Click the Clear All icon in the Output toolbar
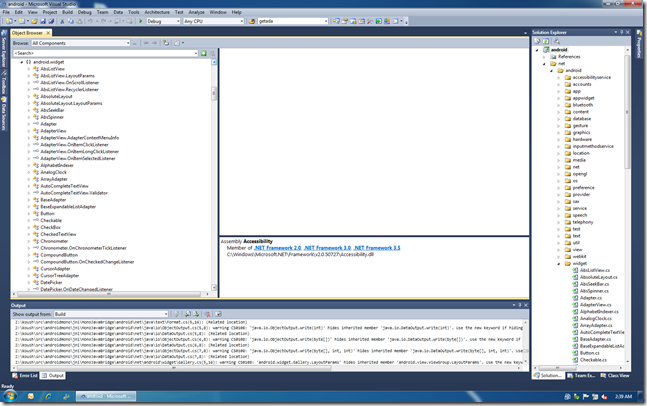647x406 pixels. 208,314
